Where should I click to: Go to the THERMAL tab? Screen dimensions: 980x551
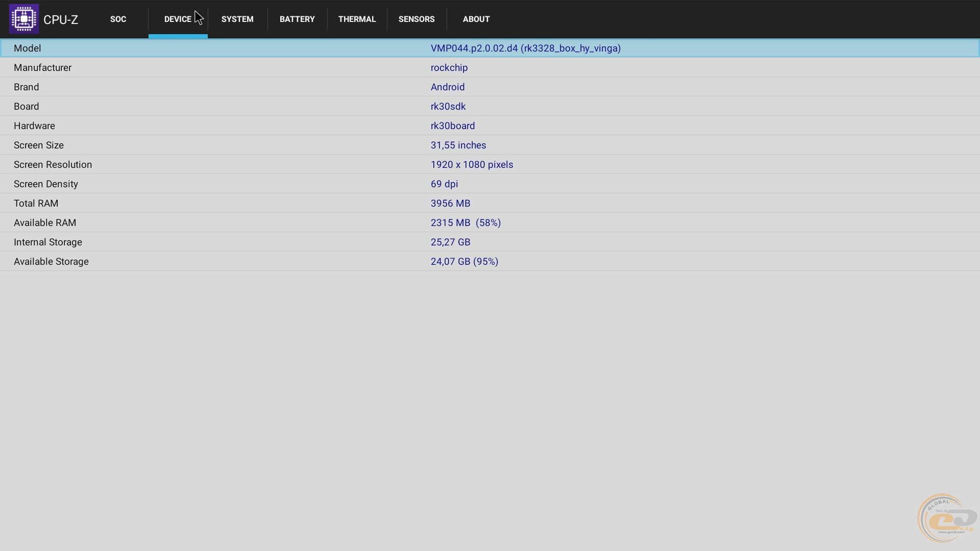point(357,19)
